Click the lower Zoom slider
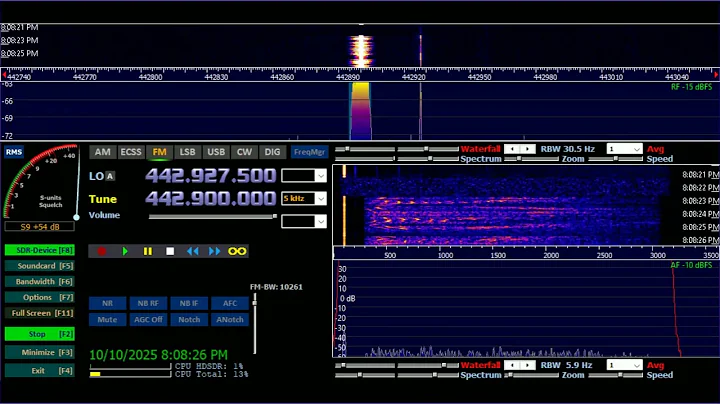Image resolution: width=720 pixels, height=404 pixels. click(x=531, y=375)
